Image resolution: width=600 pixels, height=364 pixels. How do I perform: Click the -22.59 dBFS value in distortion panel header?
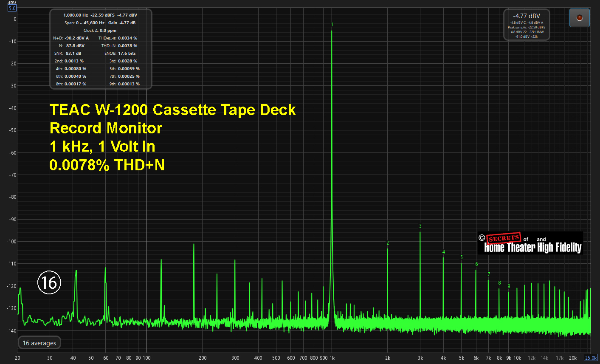(x=102, y=15)
